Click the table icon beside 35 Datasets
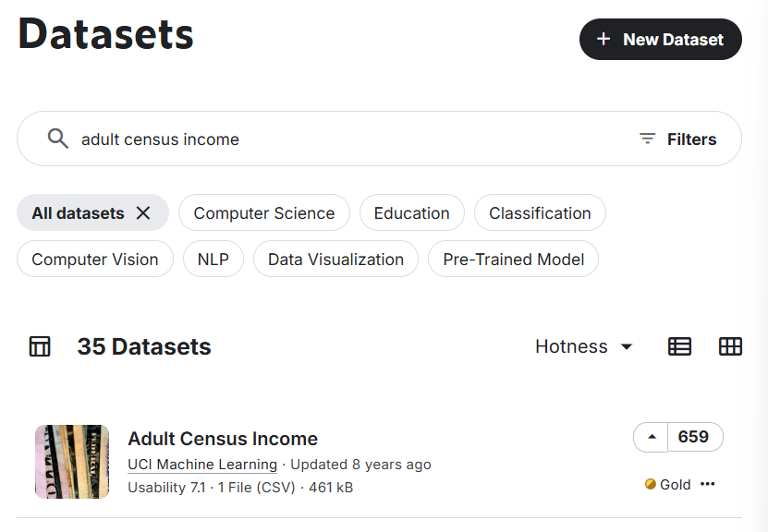Viewport: 768px width, 532px height. pyautogui.click(x=40, y=346)
